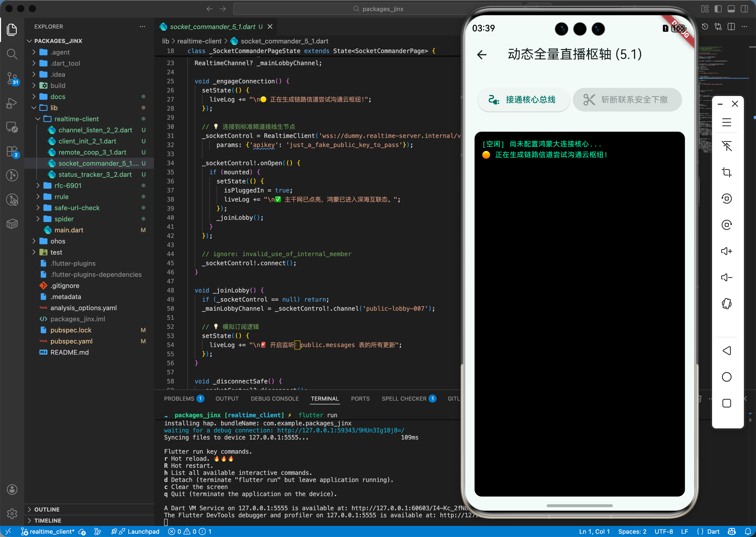The image size is (756, 537).
Task: Click emulator volume up icon
Action: coord(726,251)
